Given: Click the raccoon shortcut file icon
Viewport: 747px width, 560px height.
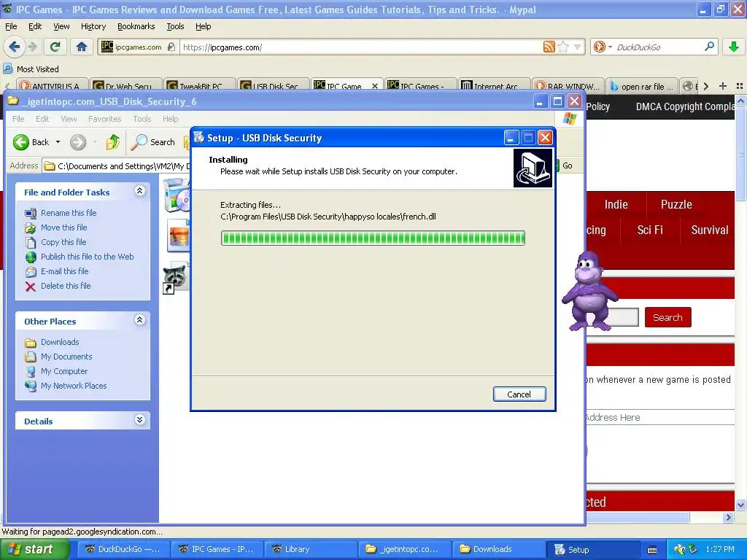Looking at the screenshot, I should coord(175,279).
